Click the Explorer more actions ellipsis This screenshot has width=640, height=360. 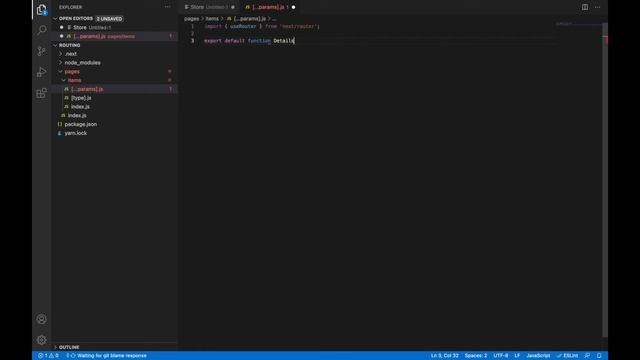pos(167,7)
